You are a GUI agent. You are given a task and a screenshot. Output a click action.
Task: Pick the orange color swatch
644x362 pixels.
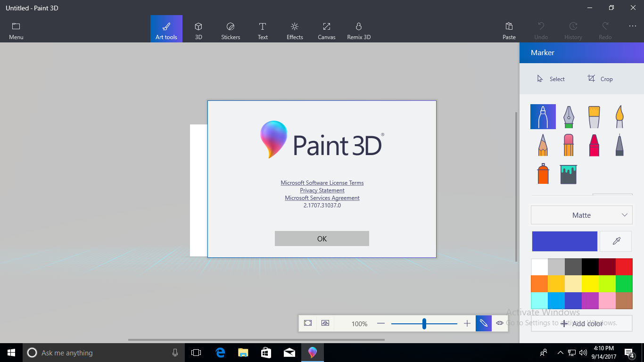pos(539,284)
